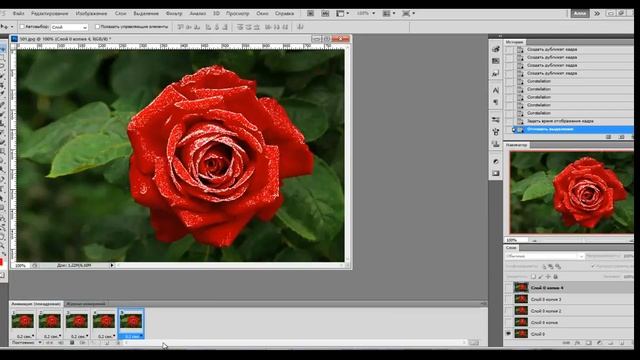The width and height of the screenshot is (640, 360).
Task: Open the zoom level dropdown in application bar
Action: tap(366, 13)
